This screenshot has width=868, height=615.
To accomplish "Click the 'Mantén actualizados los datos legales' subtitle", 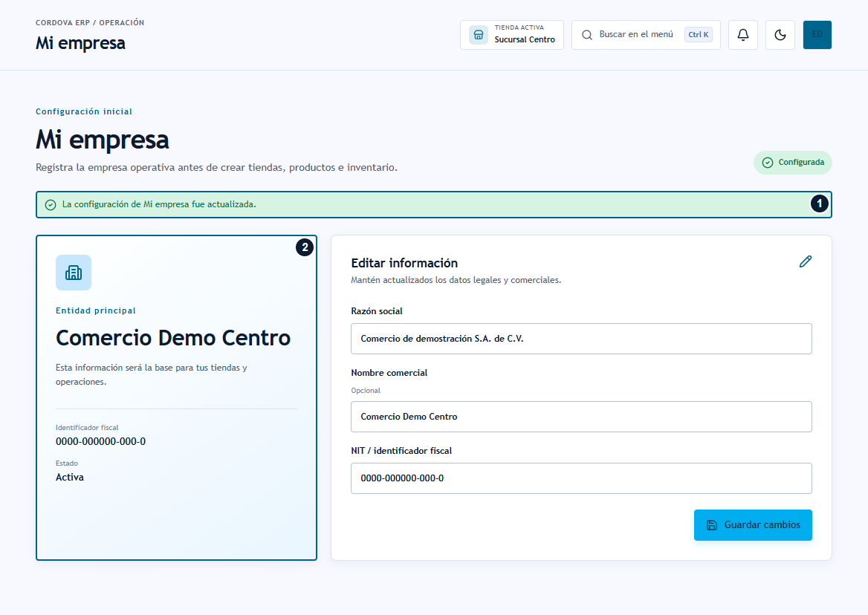I will 456,280.
